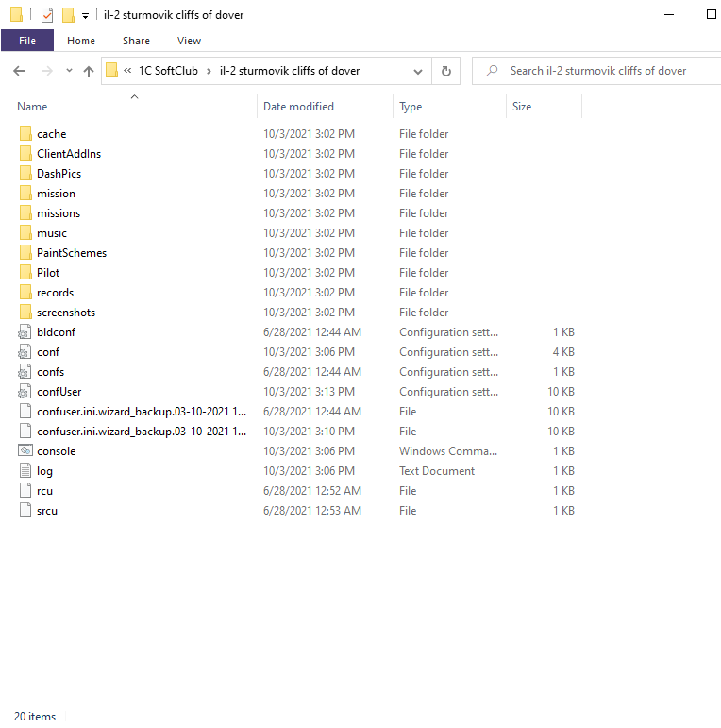Open Customize Quick Access Toolbar dropdown

(x=85, y=16)
